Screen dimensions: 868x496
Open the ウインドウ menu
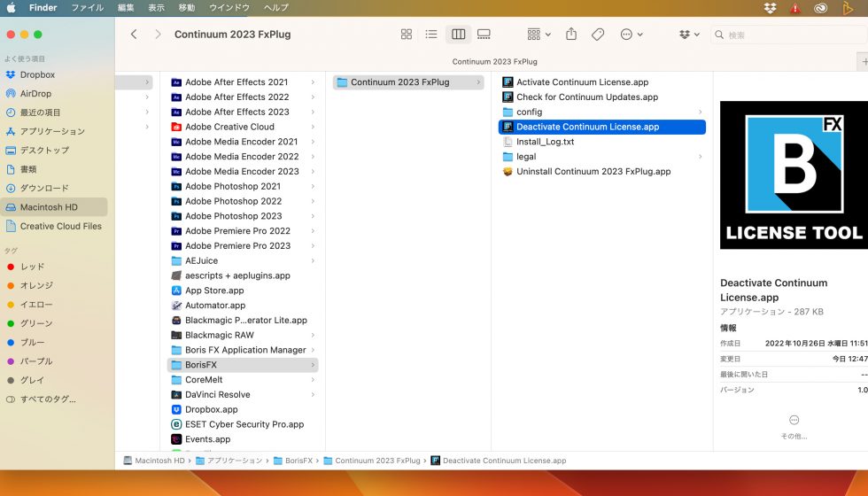(229, 7)
